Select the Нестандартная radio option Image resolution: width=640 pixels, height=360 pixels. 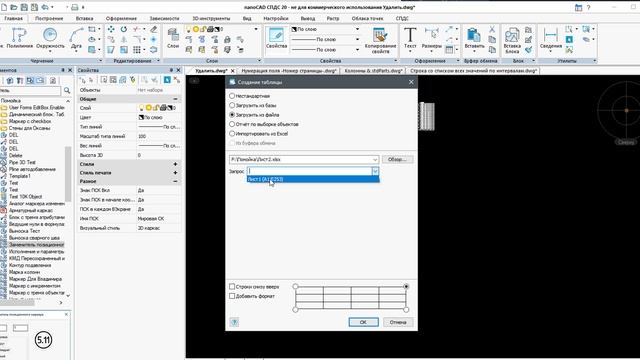tap(232, 96)
